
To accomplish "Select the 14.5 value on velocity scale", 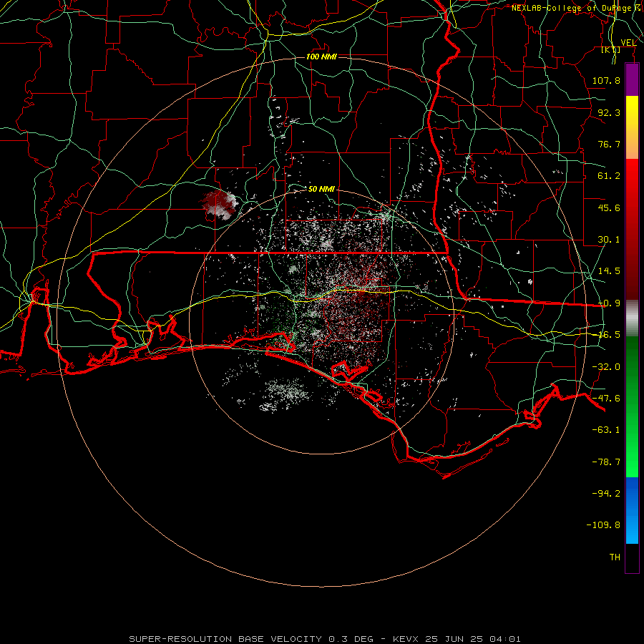I will point(609,271).
